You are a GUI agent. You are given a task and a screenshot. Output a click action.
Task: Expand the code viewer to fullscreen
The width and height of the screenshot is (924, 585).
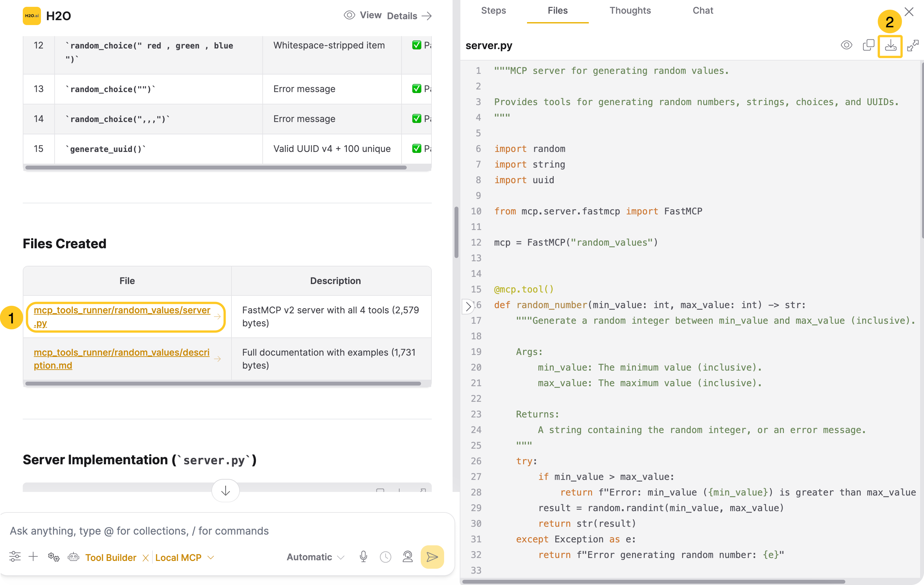coord(913,45)
